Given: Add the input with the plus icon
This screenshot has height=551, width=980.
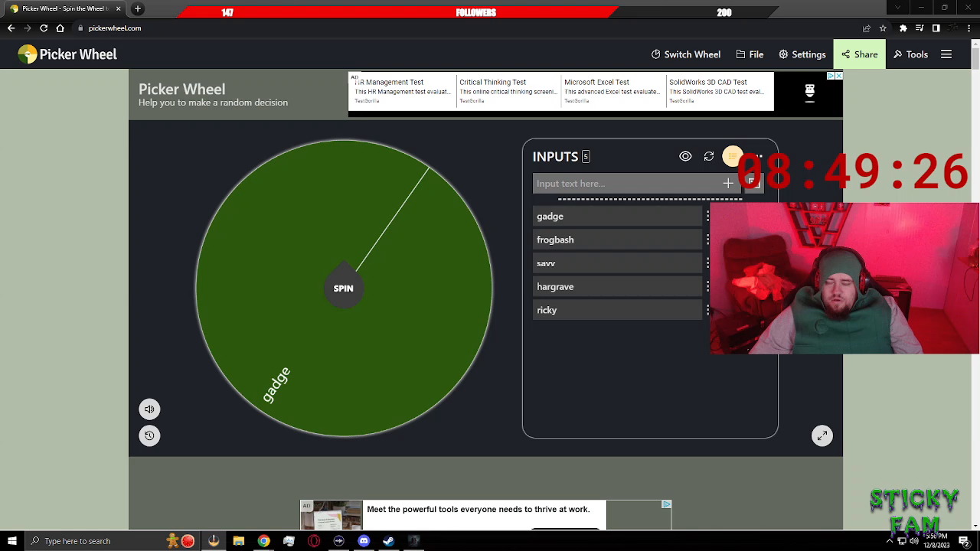Looking at the screenshot, I should pyautogui.click(x=728, y=184).
